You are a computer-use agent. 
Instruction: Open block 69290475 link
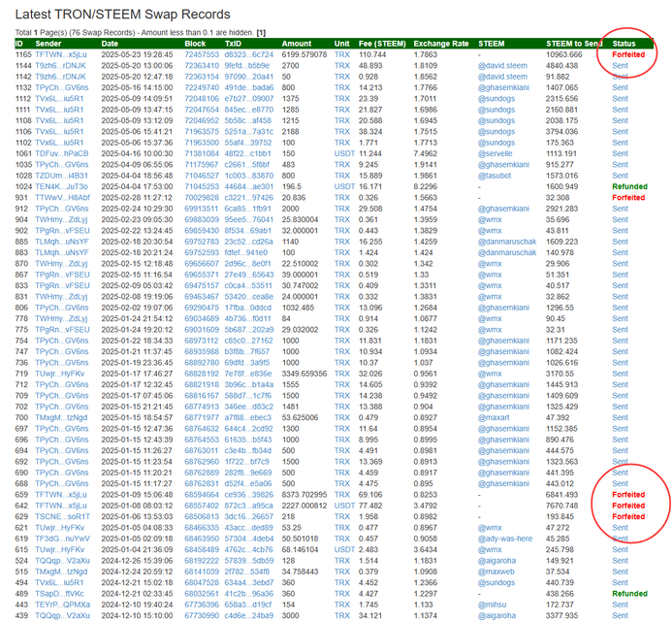click(x=202, y=308)
